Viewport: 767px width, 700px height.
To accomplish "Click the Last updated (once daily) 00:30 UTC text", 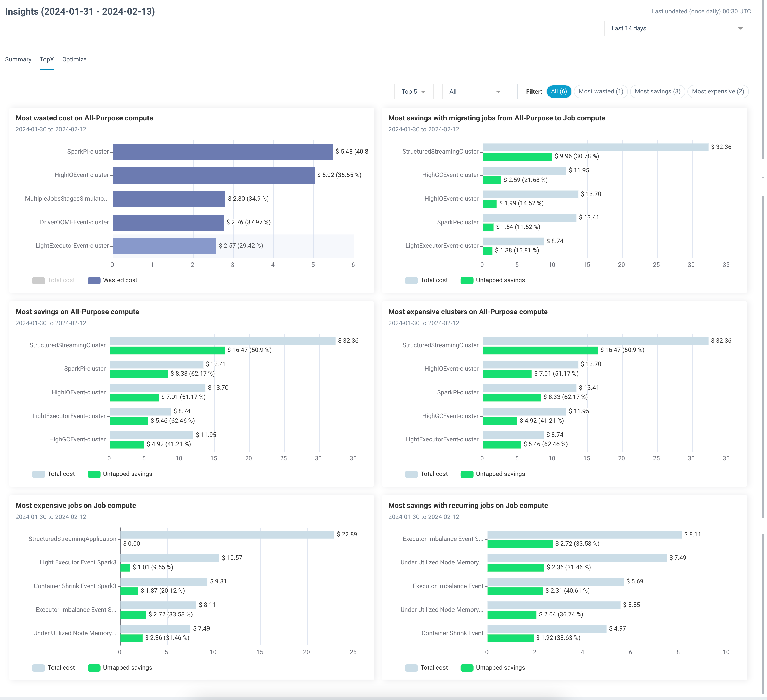I will (x=701, y=11).
